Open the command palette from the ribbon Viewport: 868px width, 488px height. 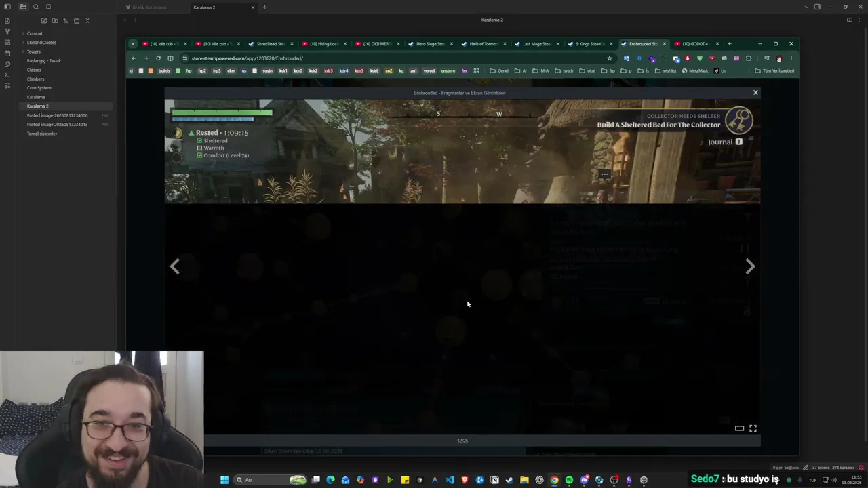[x=7, y=75]
